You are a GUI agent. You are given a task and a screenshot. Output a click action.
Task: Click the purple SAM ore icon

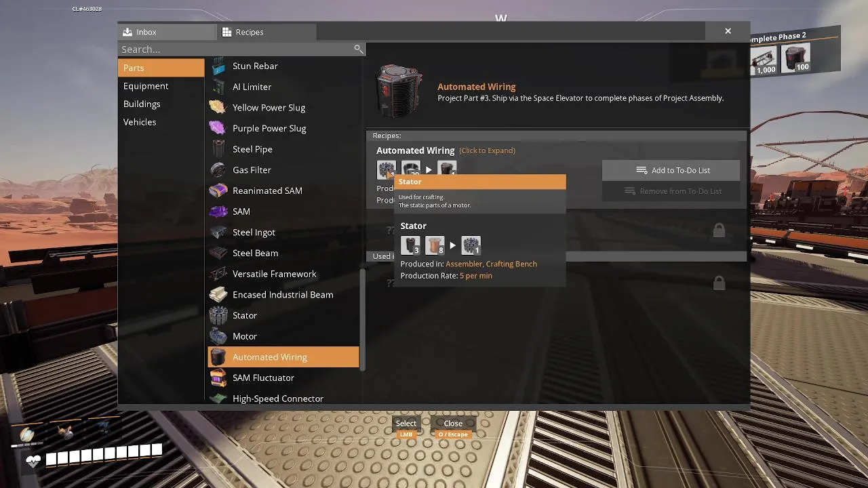tap(218, 211)
